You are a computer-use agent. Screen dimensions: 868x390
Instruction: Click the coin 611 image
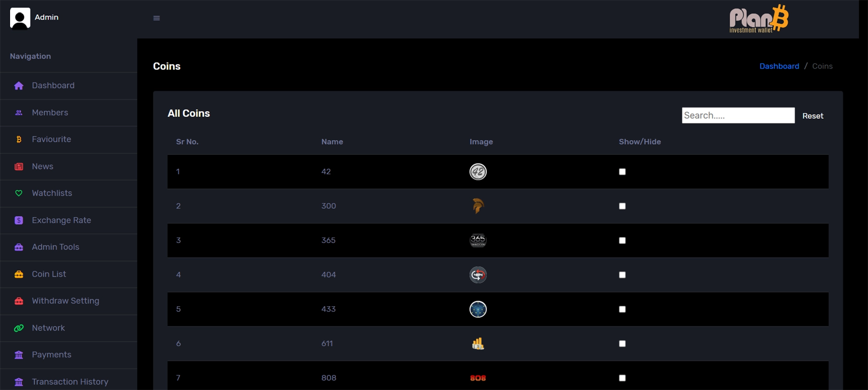[478, 343]
